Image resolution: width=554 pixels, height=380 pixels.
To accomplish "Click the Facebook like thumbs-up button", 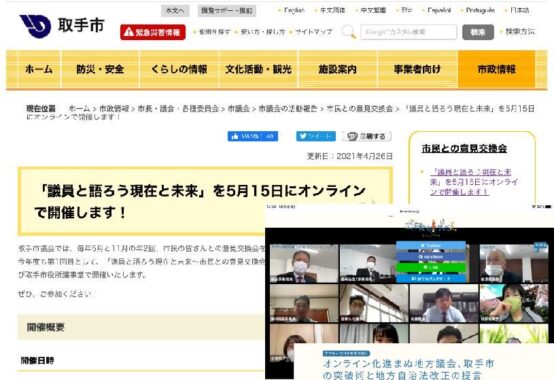I will coord(253,136).
